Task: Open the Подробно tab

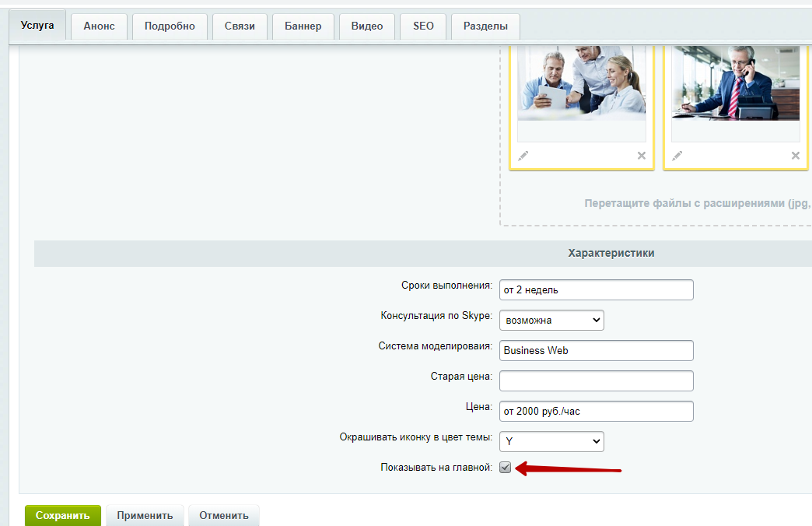Action: click(170, 26)
